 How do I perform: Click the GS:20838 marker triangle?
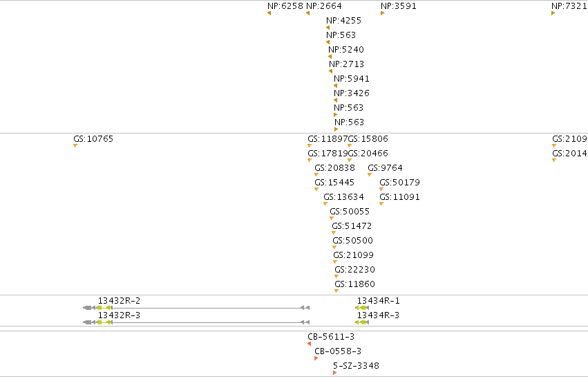[x=316, y=175]
